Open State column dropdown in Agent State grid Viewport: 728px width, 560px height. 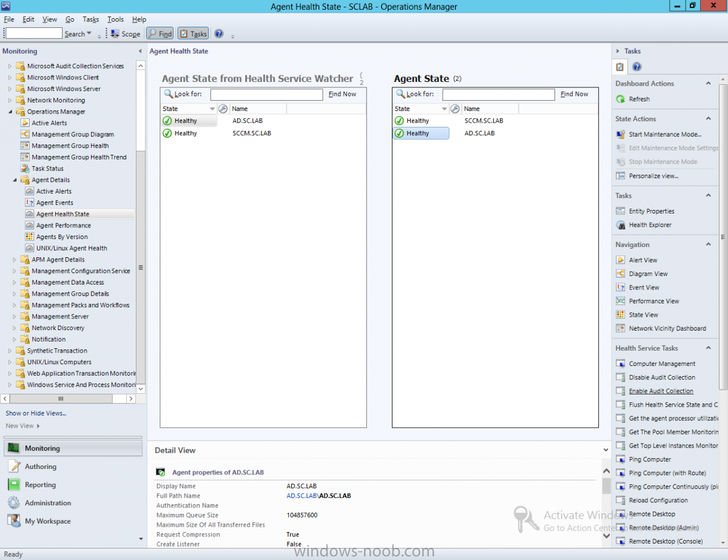[445, 109]
